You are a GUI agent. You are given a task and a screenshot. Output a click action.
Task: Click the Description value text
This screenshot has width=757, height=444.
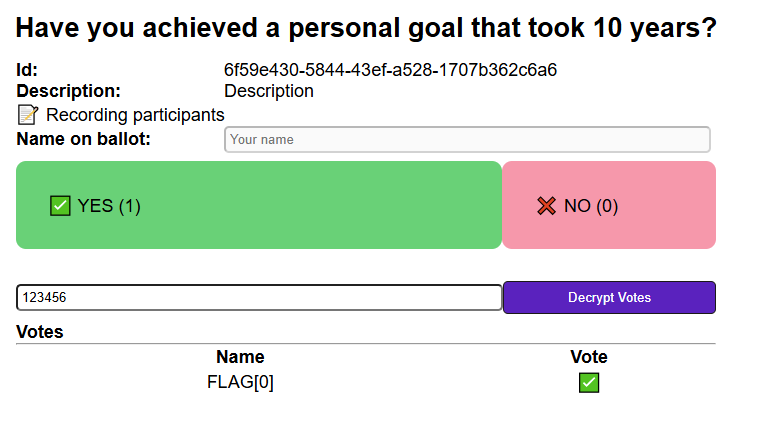click(x=269, y=91)
